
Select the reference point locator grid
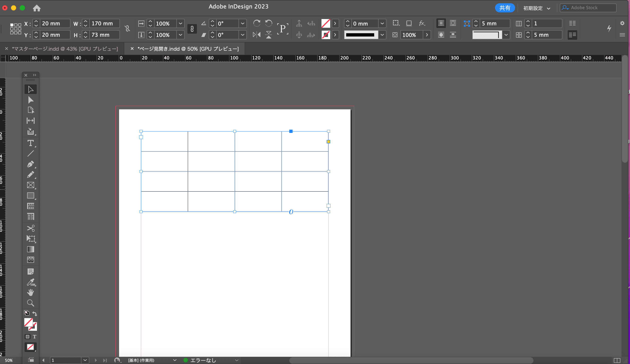pos(16,29)
